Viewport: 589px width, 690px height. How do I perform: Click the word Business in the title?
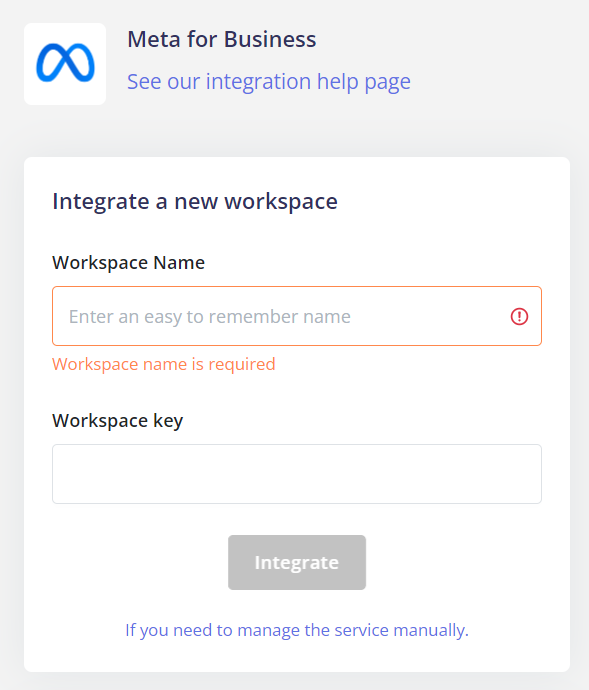pyautogui.click(x=270, y=39)
